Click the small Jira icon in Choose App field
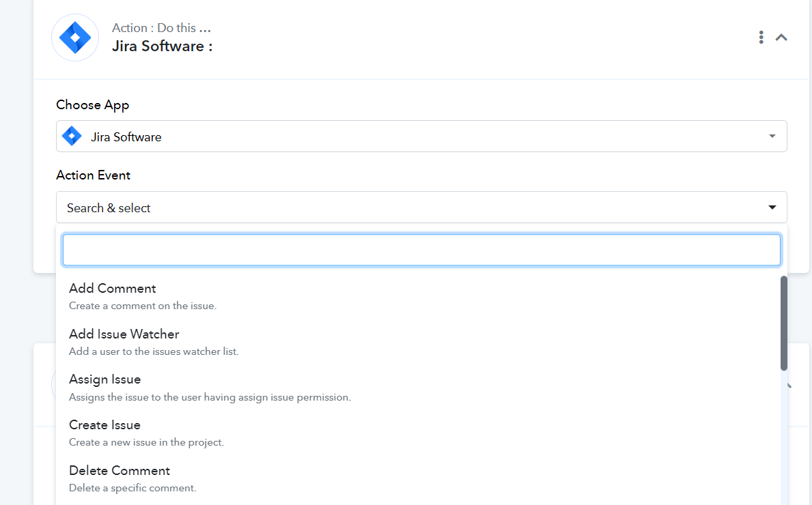 pos(72,136)
